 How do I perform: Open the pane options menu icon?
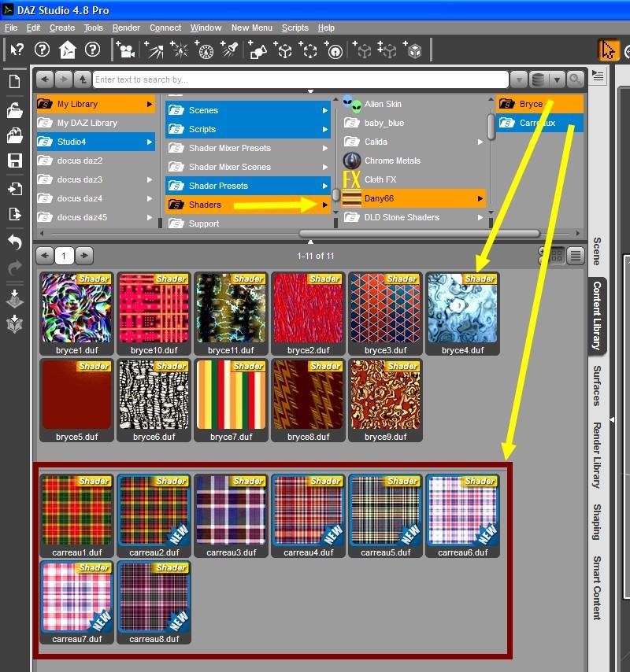pos(598,76)
